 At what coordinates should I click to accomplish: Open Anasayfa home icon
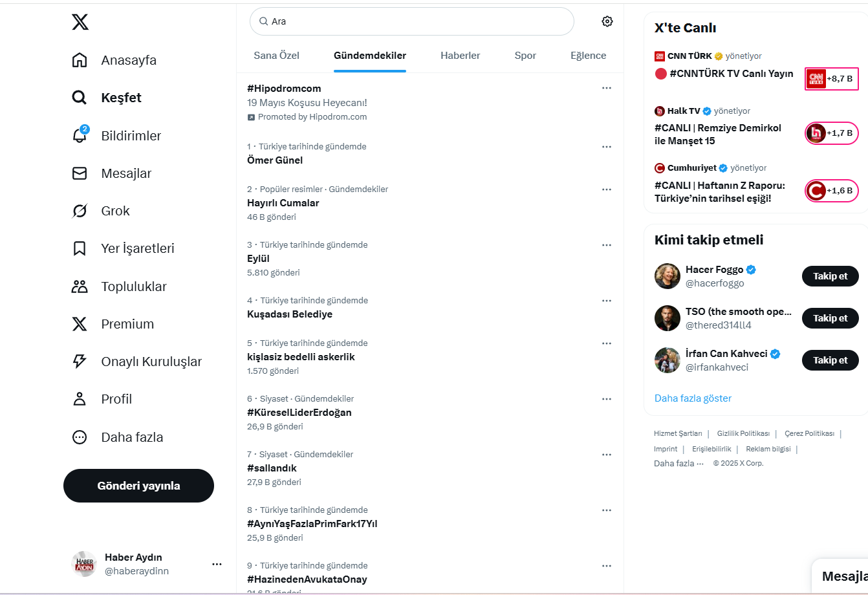point(80,60)
